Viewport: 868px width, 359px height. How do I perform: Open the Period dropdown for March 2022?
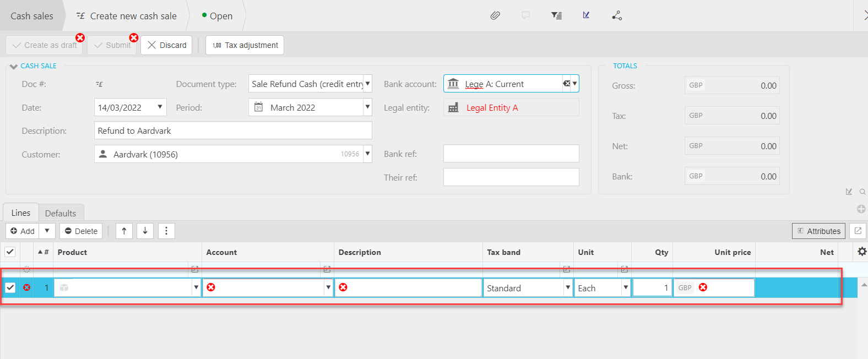[x=367, y=107]
